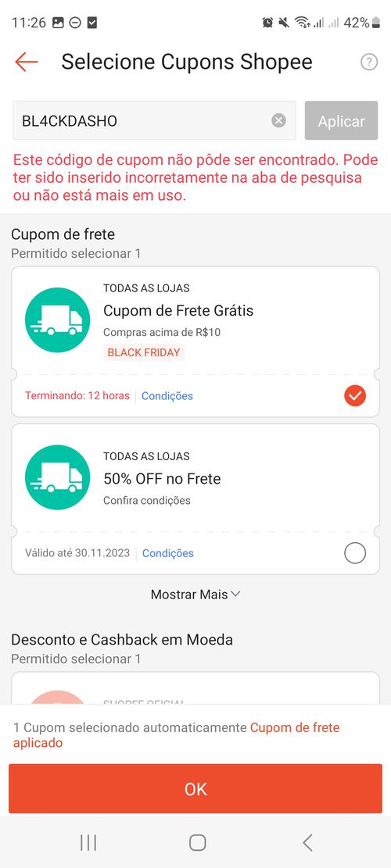
Task: Tap the 50% OFF no Frete truck icon
Action: (x=58, y=477)
